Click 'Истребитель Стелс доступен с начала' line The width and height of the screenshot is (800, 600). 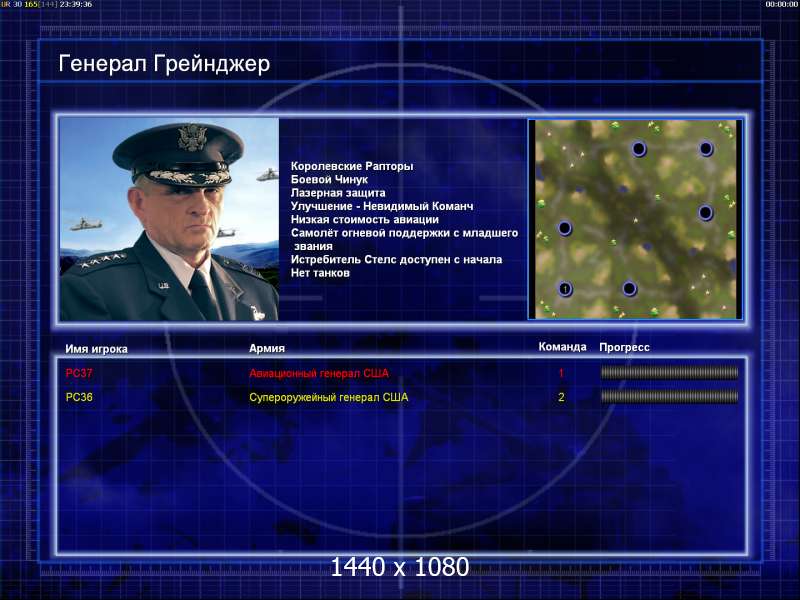point(396,259)
